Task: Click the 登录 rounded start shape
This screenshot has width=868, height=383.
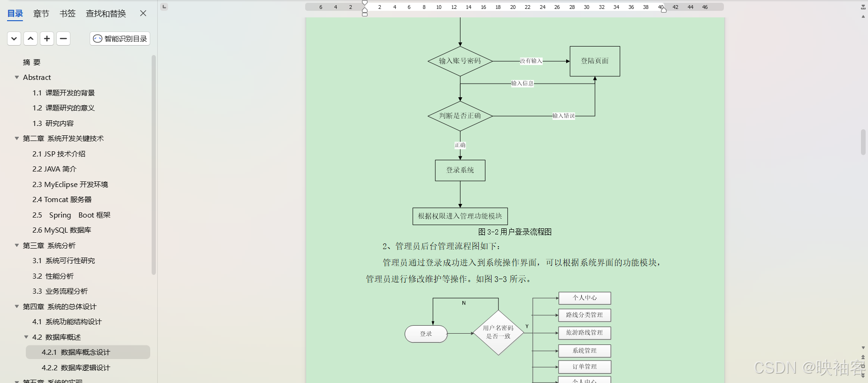Action: 426,334
